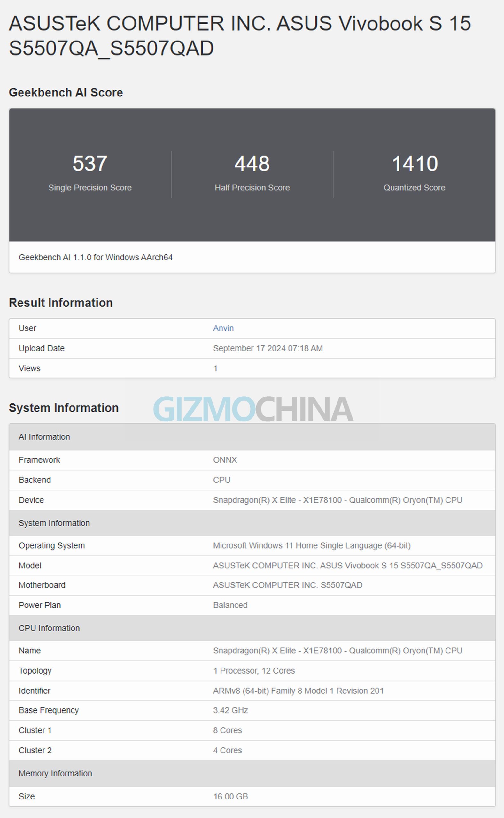Image resolution: width=504 pixels, height=818 pixels.
Task: Click the Single Precision Score label
Action: pyautogui.click(x=90, y=188)
